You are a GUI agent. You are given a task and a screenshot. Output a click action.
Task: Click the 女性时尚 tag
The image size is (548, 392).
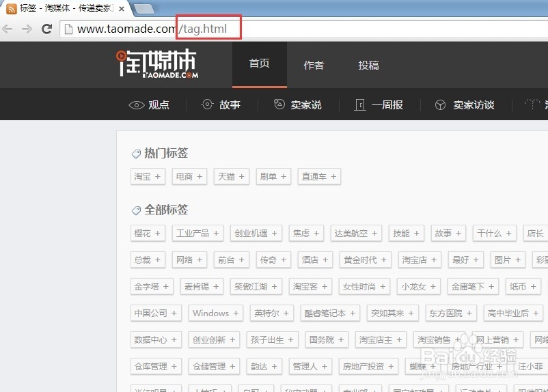pos(364,287)
